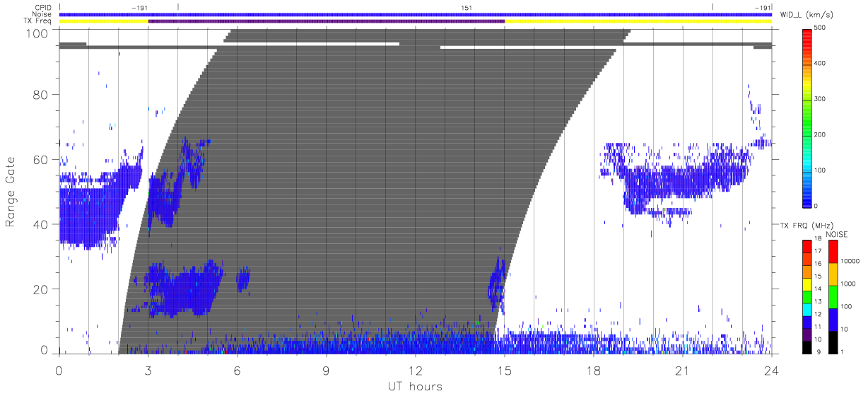Click the 1000 tick of NOISE legend
This screenshot has width=868, height=401.
click(x=847, y=284)
